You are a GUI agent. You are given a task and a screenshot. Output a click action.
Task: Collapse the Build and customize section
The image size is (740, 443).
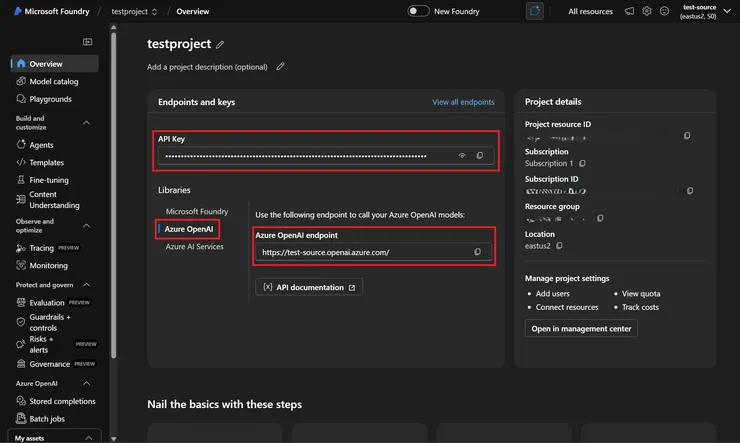tap(86, 123)
